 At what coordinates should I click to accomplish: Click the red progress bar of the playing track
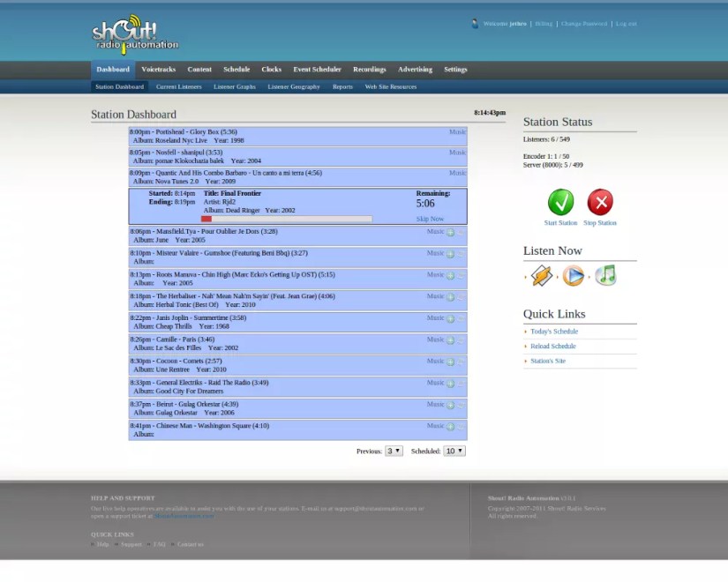click(x=206, y=218)
